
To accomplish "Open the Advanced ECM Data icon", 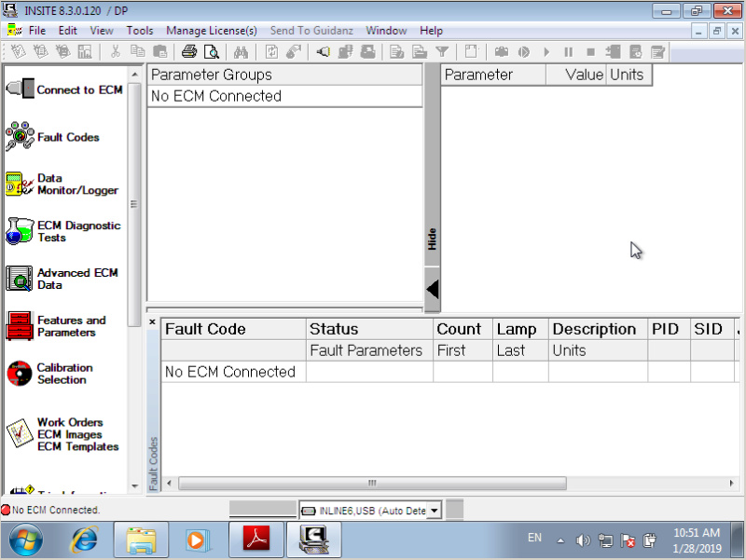I will pos(19,279).
